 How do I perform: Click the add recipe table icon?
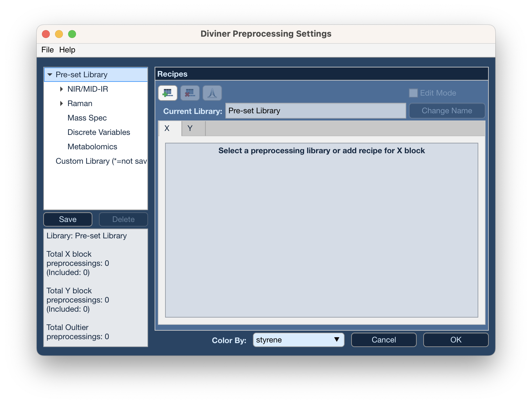click(x=168, y=93)
